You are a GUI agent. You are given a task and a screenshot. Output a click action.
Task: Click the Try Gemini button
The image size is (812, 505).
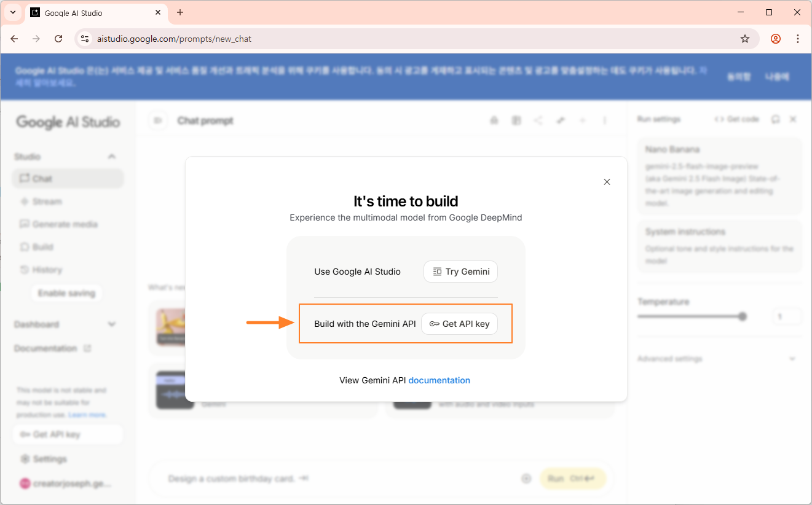[460, 272]
